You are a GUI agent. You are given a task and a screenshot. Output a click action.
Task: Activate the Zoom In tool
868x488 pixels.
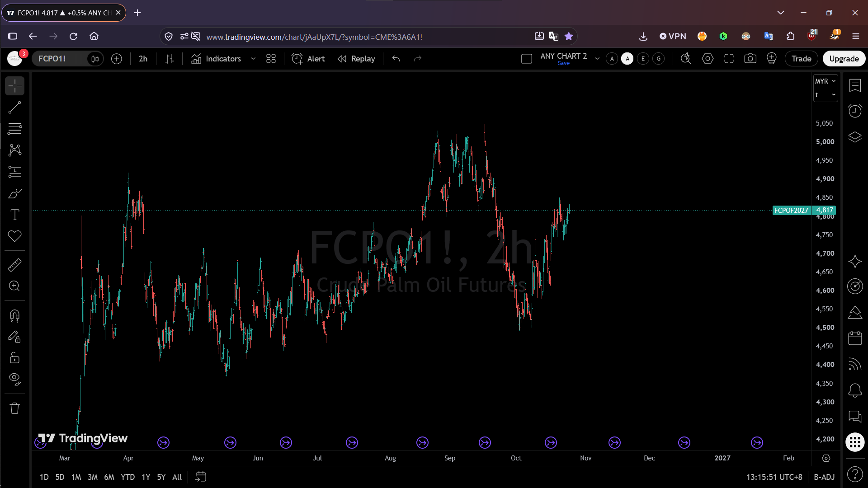pos(14,286)
